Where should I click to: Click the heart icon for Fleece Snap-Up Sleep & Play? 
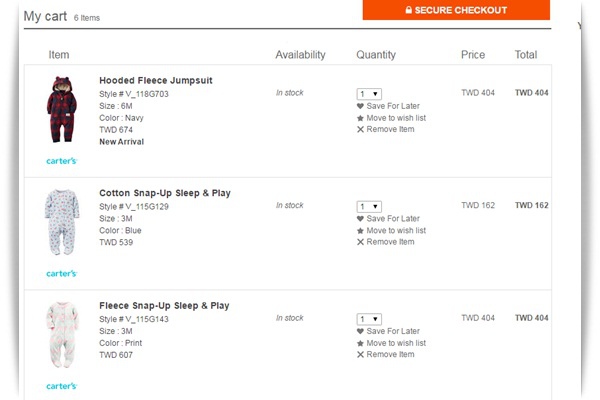(x=360, y=331)
